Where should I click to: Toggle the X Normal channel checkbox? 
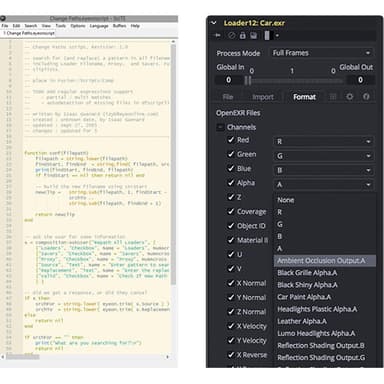point(230,283)
